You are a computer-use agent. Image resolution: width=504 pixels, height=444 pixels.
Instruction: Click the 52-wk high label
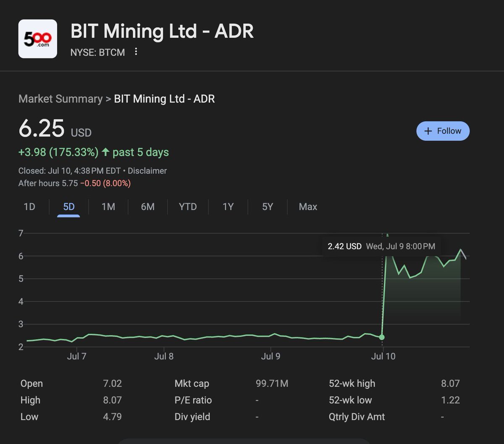coord(352,383)
